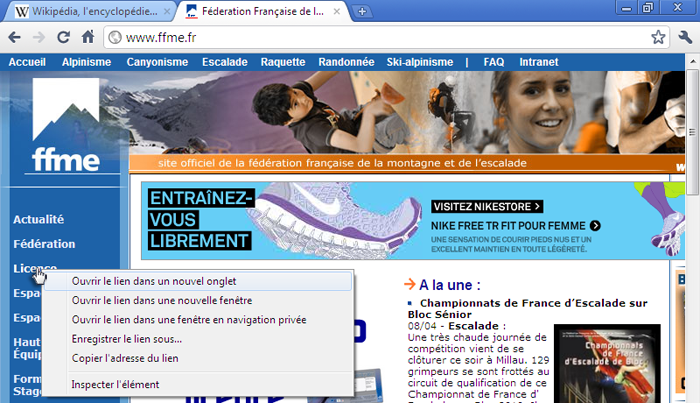Choose Inspecter l'élément
This screenshot has height=403, width=700.
coord(198,385)
